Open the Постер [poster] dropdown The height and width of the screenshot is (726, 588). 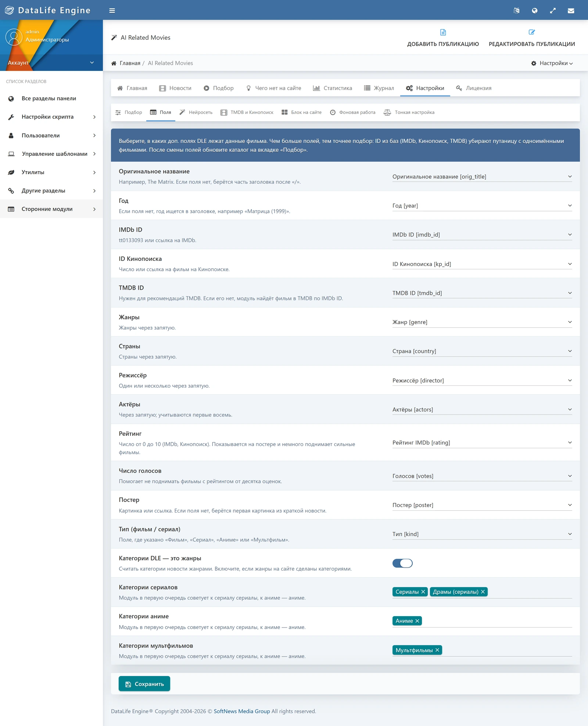coord(482,505)
